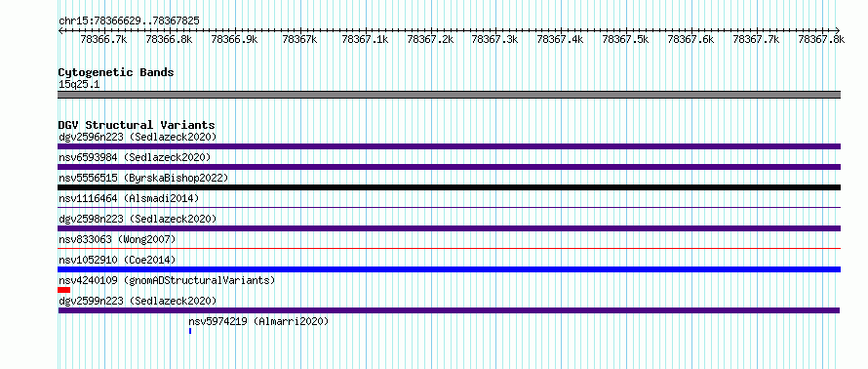Viewport: 868px width, 369px height.
Task: Click the chr15:78366629..78367825 region label
Action: (129, 21)
